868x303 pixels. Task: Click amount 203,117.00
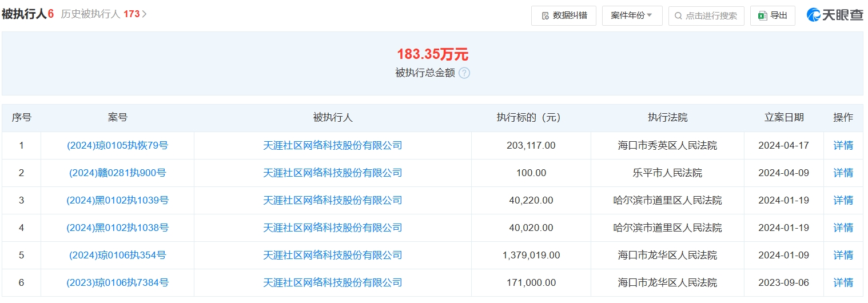click(531, 146)
